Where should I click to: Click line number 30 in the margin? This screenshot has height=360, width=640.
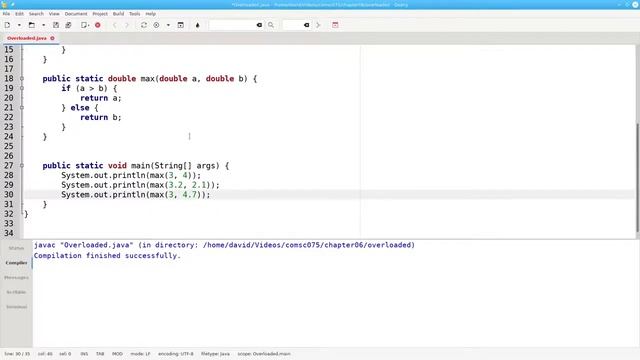pyautogui.click(x=9, y=195)
